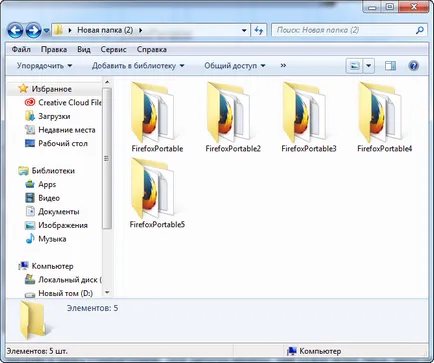
Task: Open Help with the question mark icon
Action: [413, 66]
